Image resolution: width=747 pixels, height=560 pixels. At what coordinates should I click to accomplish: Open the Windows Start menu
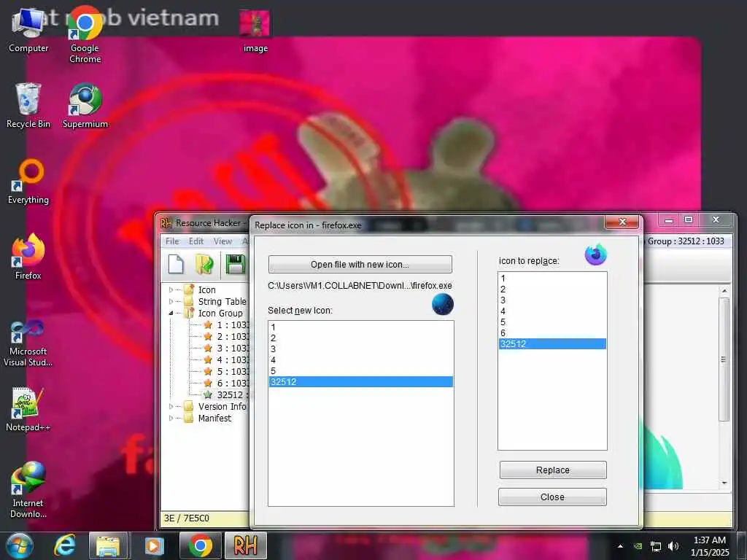pyautogui.click(x=20, y=545)
